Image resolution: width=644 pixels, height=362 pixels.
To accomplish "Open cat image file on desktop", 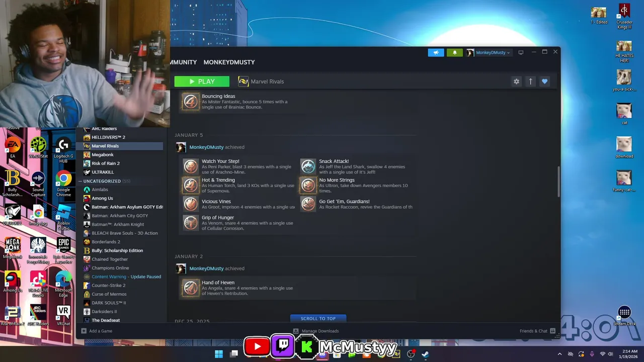I will coord(624,115).
